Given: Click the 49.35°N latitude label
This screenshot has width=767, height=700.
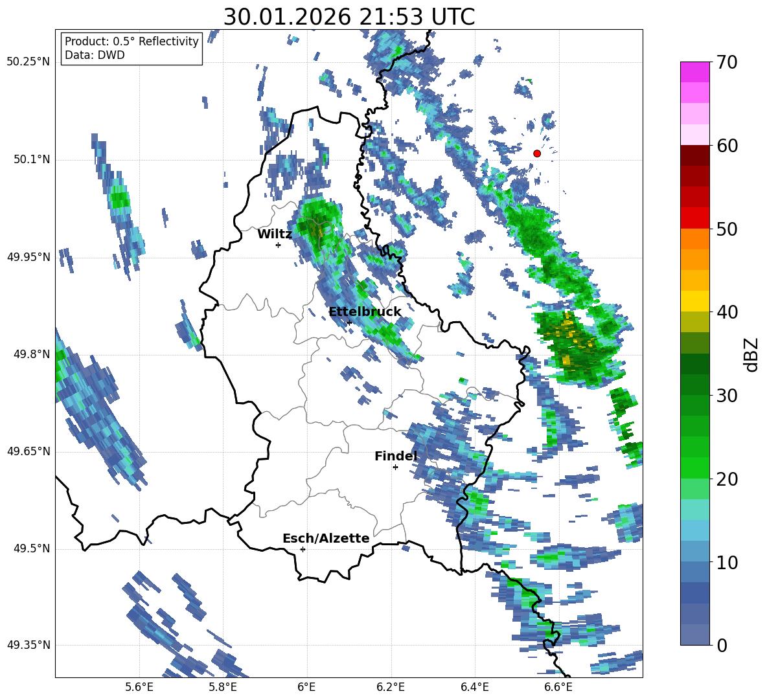Looking at the screenshot, I should (x=29, y=645).
